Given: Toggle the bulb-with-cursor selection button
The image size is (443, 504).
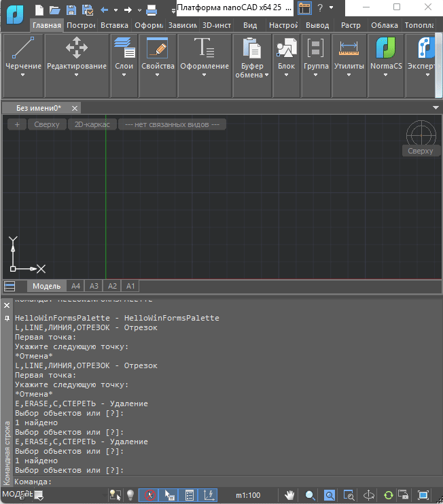Looking at the screenshot, I should pos(115,495).
